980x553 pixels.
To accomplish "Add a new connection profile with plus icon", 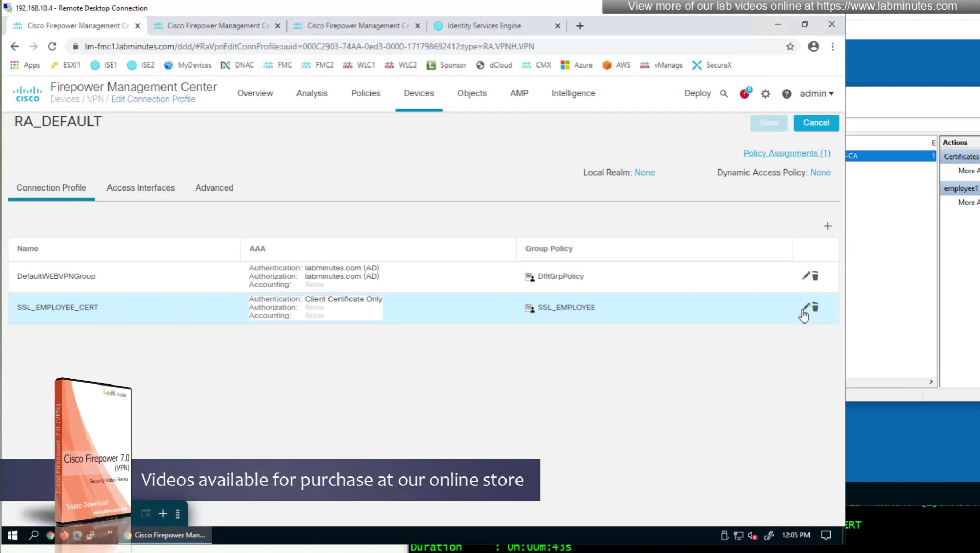I will coord(827,226).
